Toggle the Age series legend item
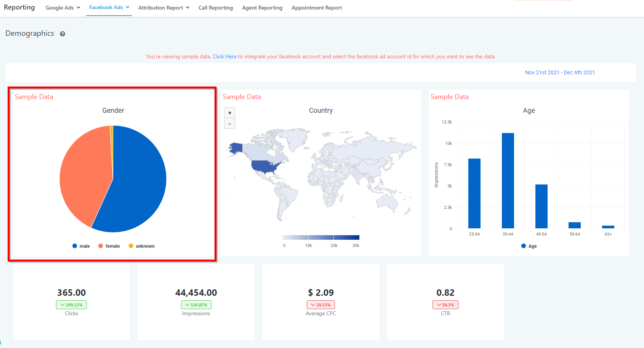Viewport: 644px width, 348px height. (x=529, y=246)
